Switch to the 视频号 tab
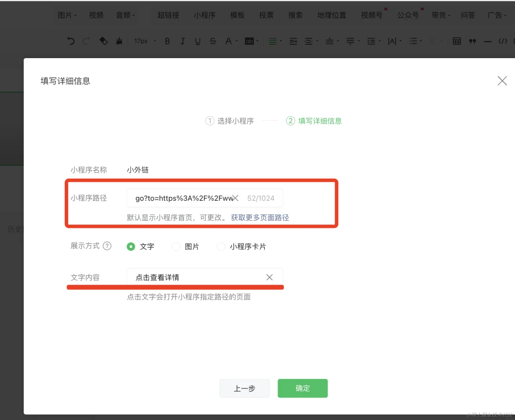515x420 pixels. click(371, 15)
